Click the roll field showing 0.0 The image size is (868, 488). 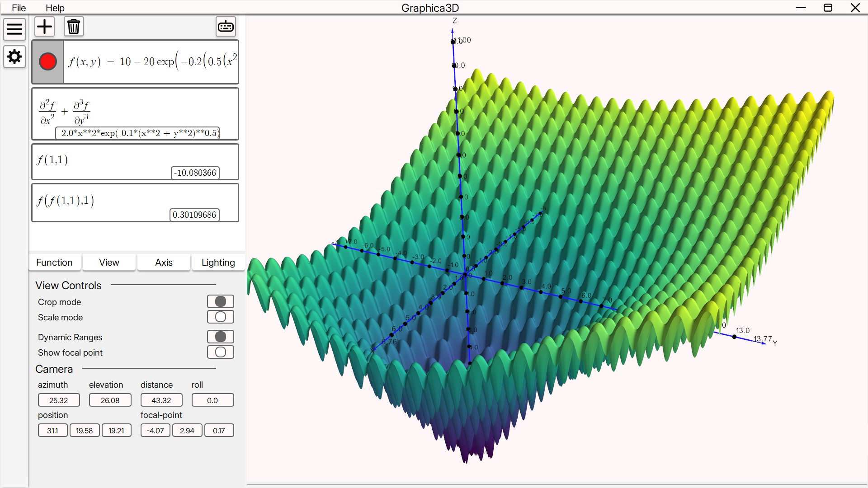pos(212,400)
